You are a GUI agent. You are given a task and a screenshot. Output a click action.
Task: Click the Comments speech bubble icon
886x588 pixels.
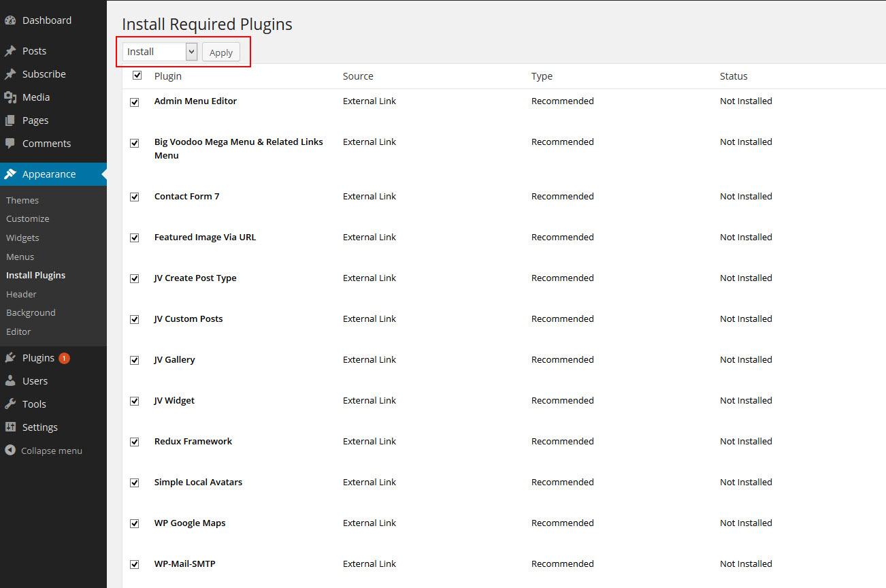(x=10, y=144)
